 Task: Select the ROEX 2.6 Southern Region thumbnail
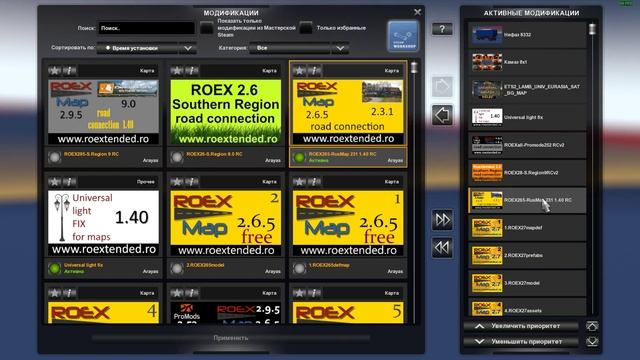(x=226, y=112)
